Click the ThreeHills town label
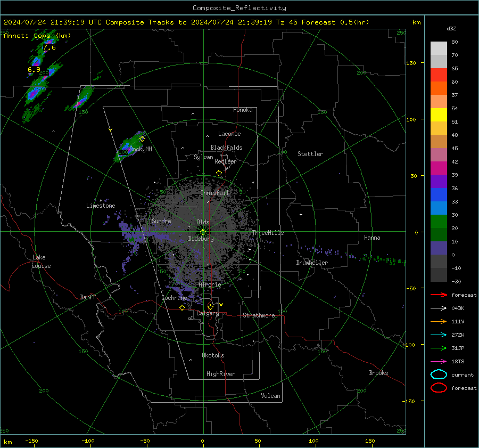Screen dimensions: 479x448 (x=268, y=233)
